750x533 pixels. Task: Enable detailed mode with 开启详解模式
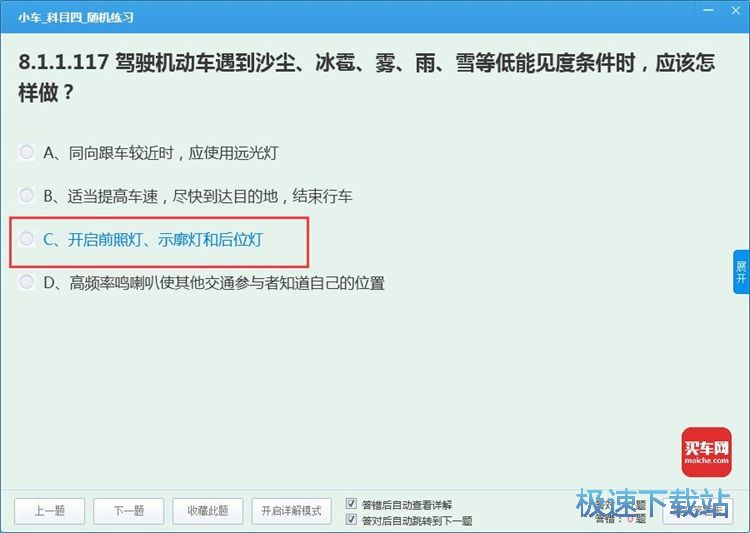click(x=291, y=511)
